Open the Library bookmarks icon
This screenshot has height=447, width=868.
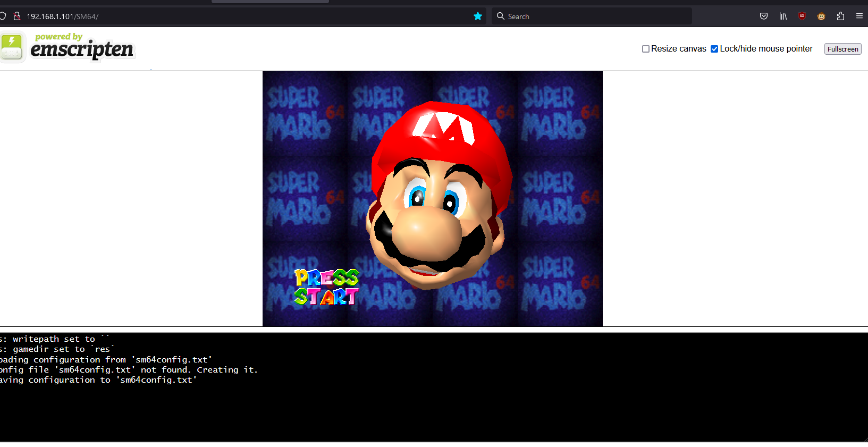pos(783,16)
